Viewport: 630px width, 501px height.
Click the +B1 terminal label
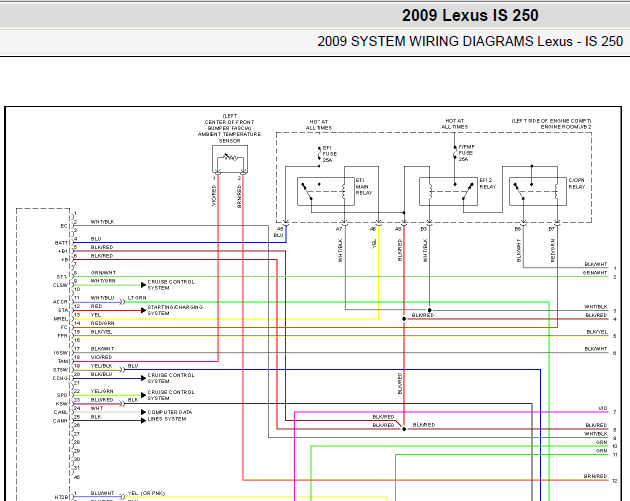(63, 252)
